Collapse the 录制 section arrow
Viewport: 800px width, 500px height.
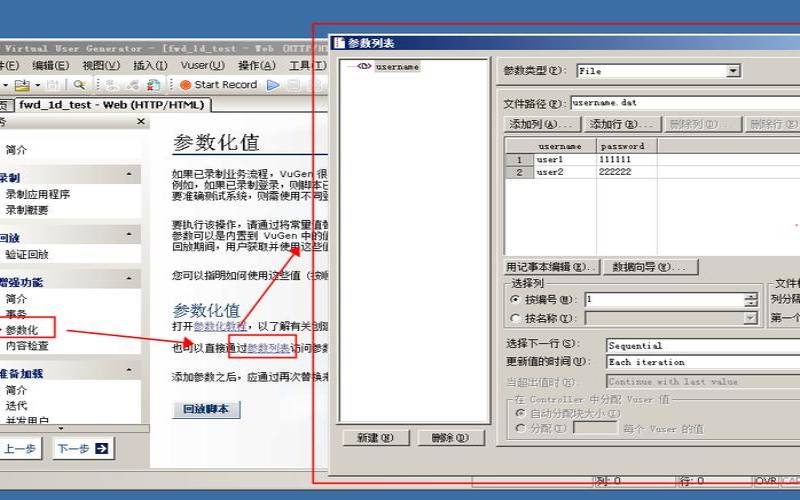(x=129, y=174)
